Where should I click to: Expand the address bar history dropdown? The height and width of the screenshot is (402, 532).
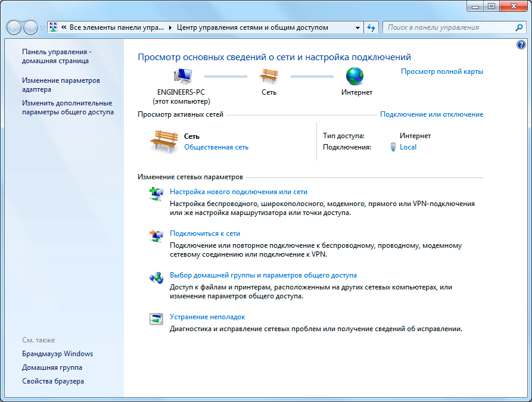[x=357, y=27]
